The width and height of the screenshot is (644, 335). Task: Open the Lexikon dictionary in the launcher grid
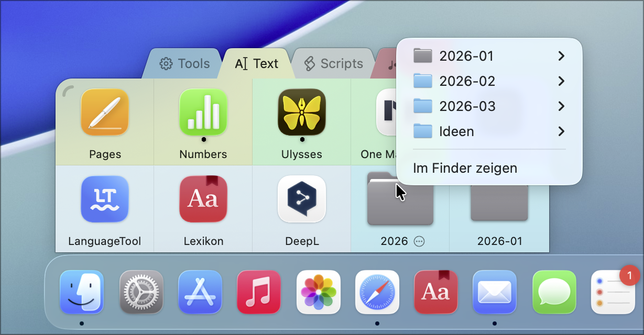coord(203,199)
